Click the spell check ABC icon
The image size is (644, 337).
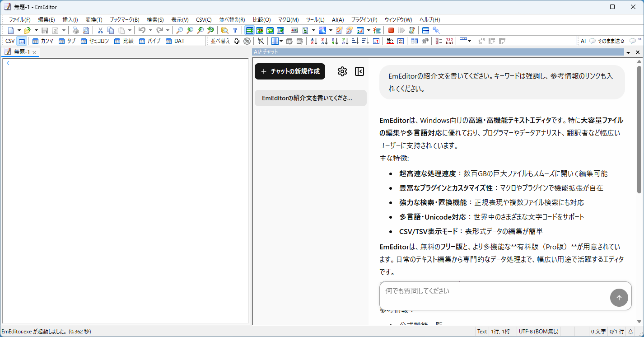390,41
